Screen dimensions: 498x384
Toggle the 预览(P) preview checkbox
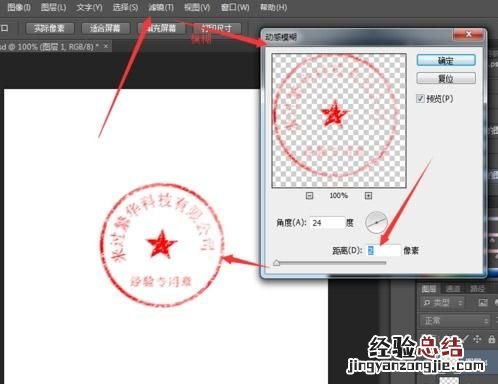point(420,99)
